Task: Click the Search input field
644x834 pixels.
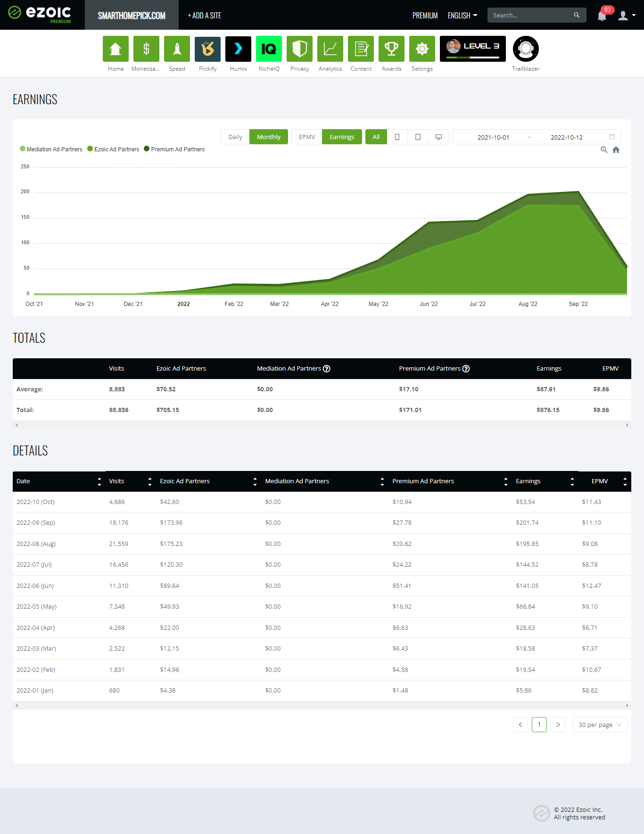Action: pyautogui.click(x=530, y=15)
